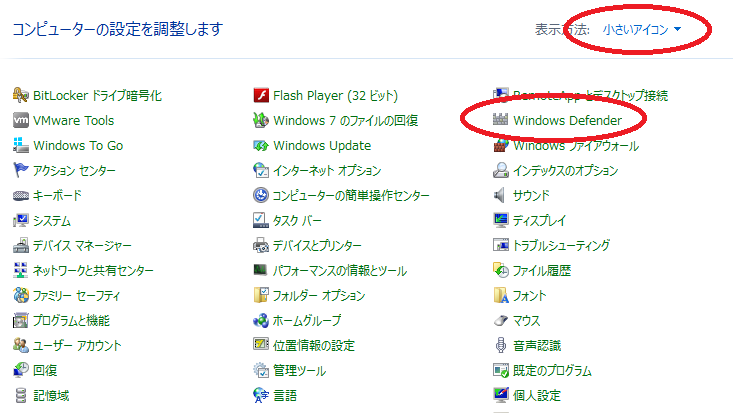Open the インターネット オプション icon
The height and width of the screenshot is (413, 733).
click(x=261, y=170)
